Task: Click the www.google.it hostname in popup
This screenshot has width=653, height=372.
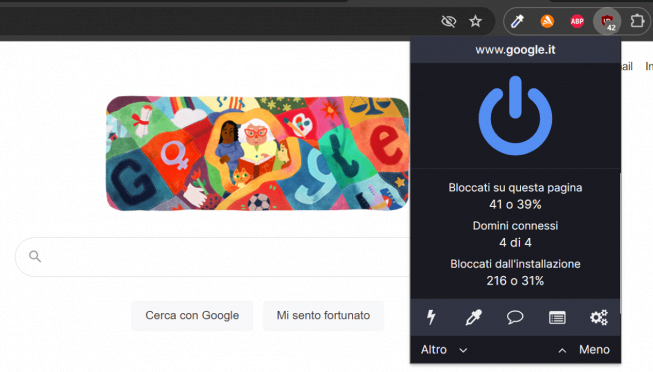Action: (x=515, y=50)
